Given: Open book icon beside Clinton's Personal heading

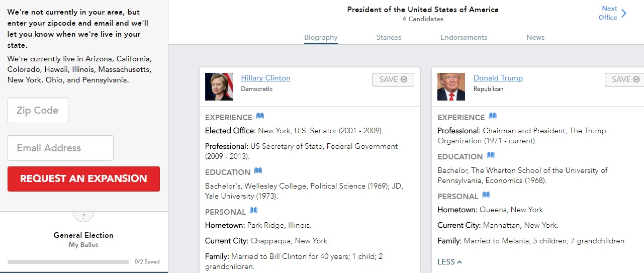Looking at the screenshot, I should (x=253, y=210).
